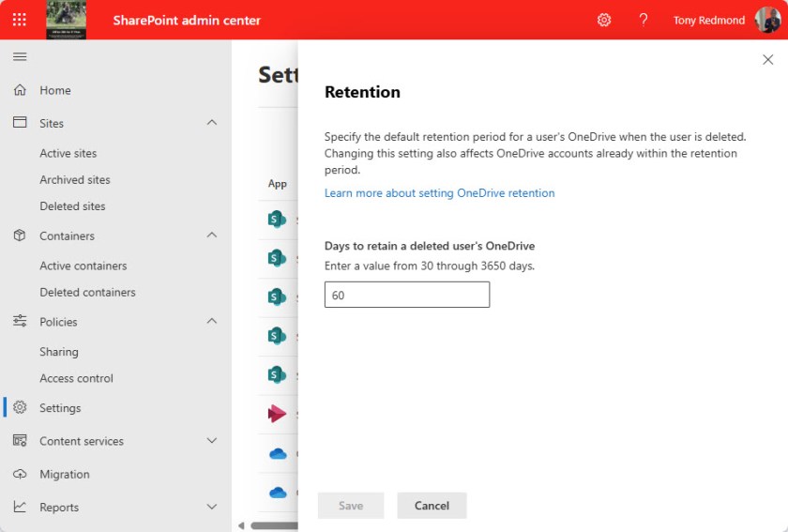The image size is (788, 532).
Task: Open Content services in the navigation
Action: 82,442
